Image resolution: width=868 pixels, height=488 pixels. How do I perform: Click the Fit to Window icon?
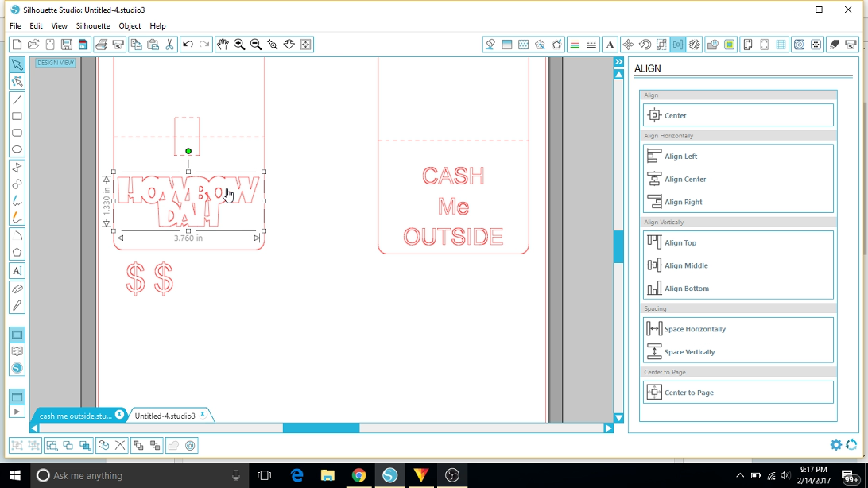[305, 45]
